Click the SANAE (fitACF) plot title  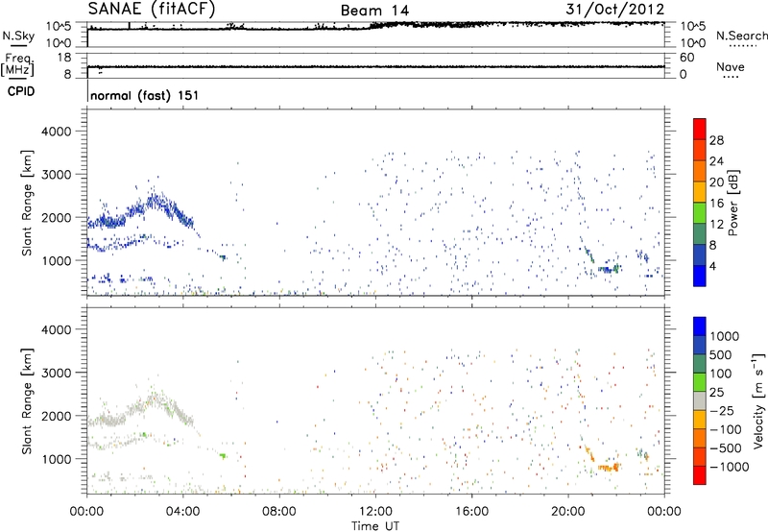[152, 9]
